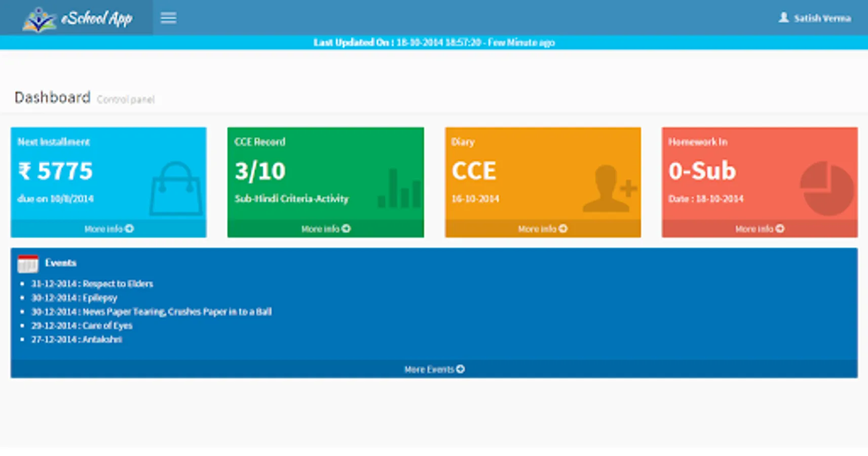Screen dimensions: 868x456
Task: Click the ₹ 5775 installment amount
Action: click(56, 171)
